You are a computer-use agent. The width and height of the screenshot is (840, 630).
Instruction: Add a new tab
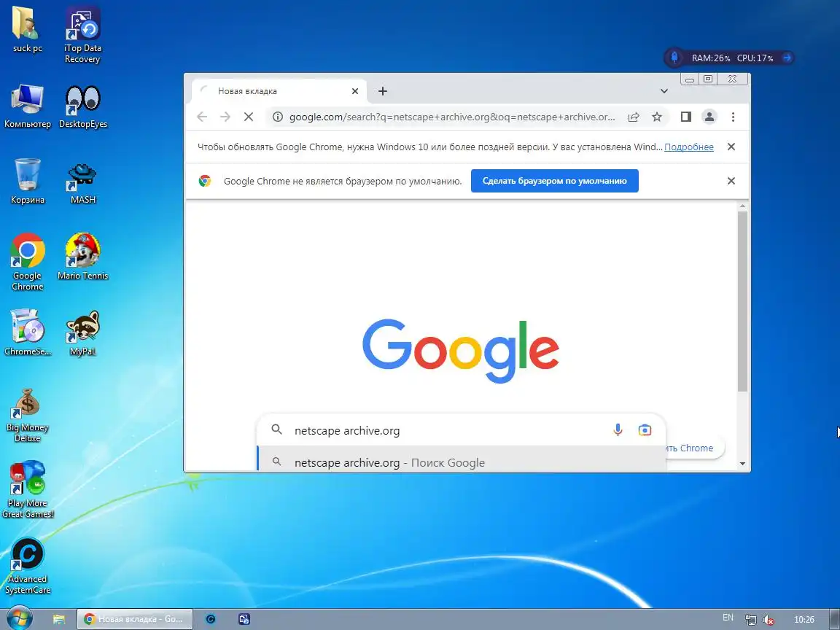click(x=383, y=91)
